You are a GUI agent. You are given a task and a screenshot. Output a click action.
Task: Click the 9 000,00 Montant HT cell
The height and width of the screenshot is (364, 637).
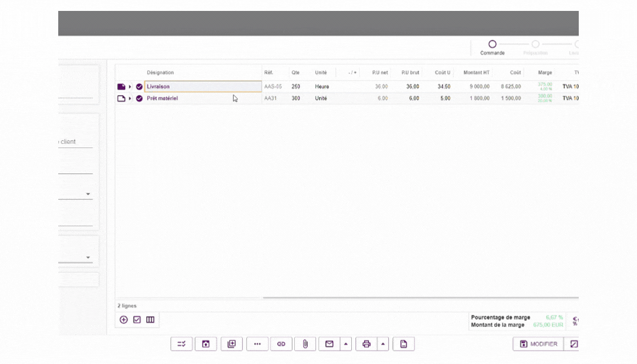click(479, 87)
